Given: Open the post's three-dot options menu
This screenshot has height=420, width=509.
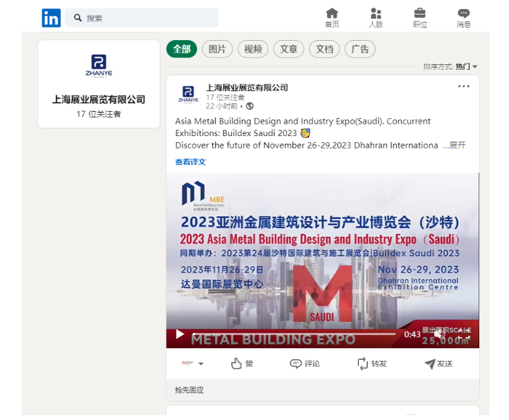Looking at the screenshot, I should [463, 86].
